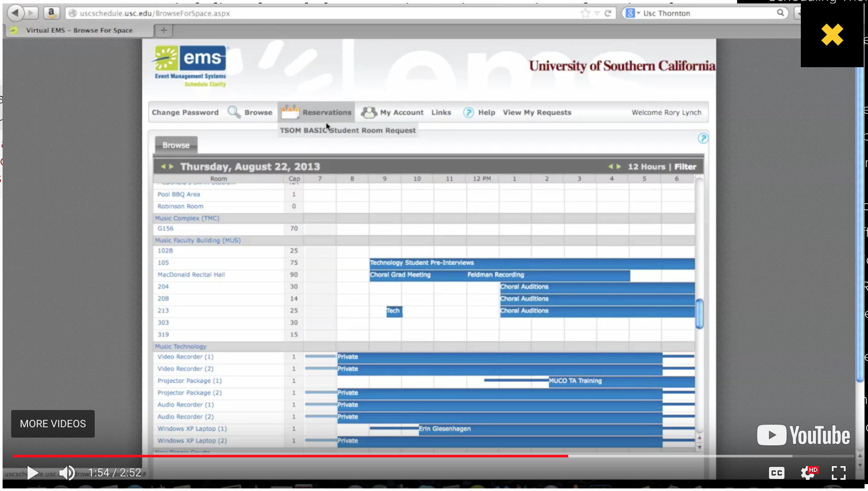This screenshot has width=868, height=491.
Task: Click Change Password
Action: click(x=185, y=112)
